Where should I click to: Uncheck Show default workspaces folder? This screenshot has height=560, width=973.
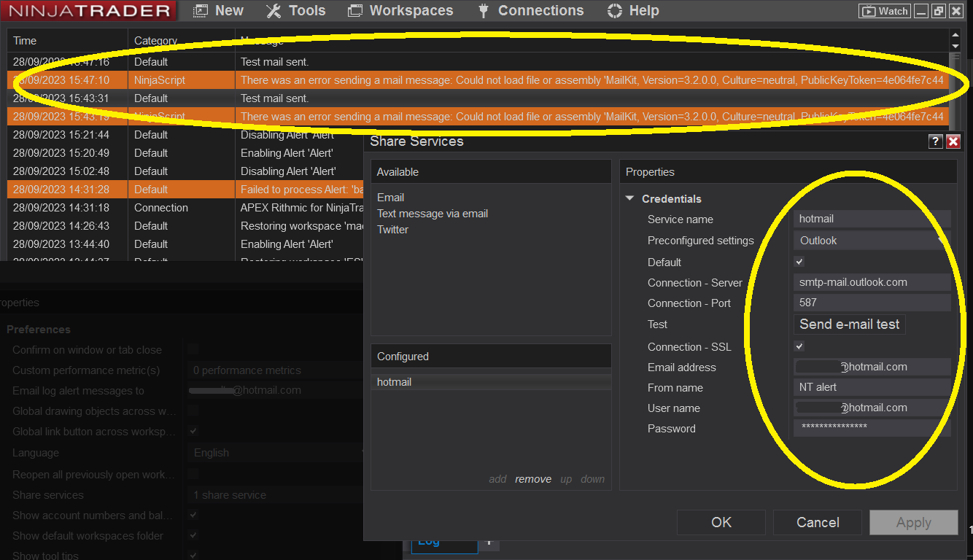pyautogui.click(x=193, y=535)
